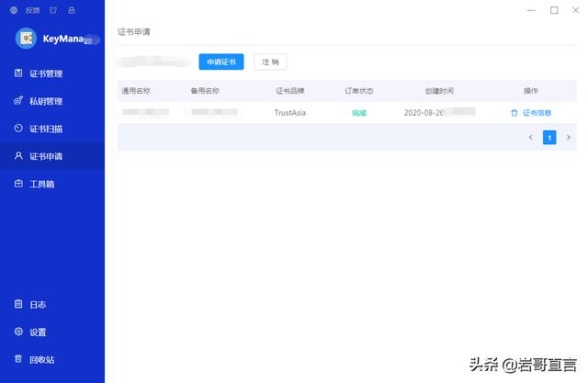Image resolution: width=588 pixels, height=383 pixels.
Task: Click the trash icon beside 回收站
Action: click(18, 358)
